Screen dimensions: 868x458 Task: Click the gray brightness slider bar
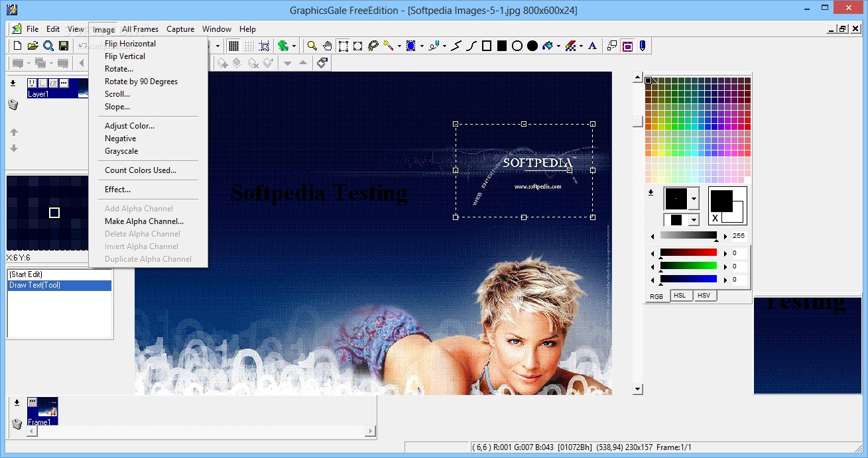(x=688, y=236)
